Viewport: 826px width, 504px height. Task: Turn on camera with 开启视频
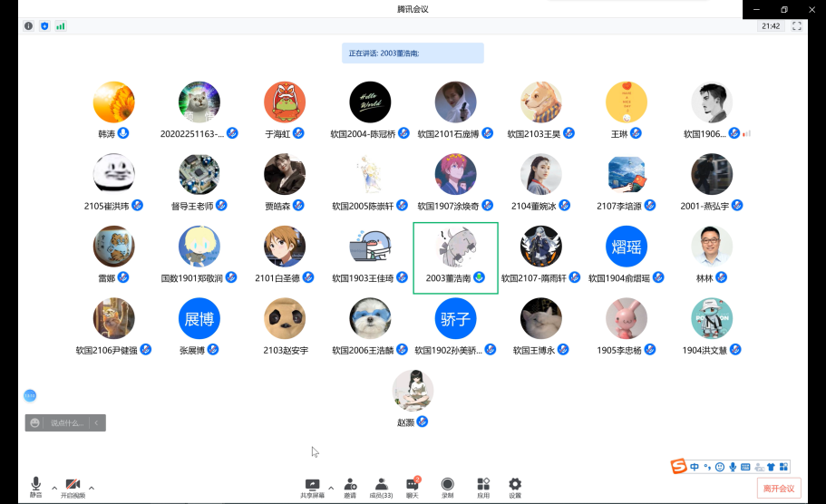[x=73, y=488]
